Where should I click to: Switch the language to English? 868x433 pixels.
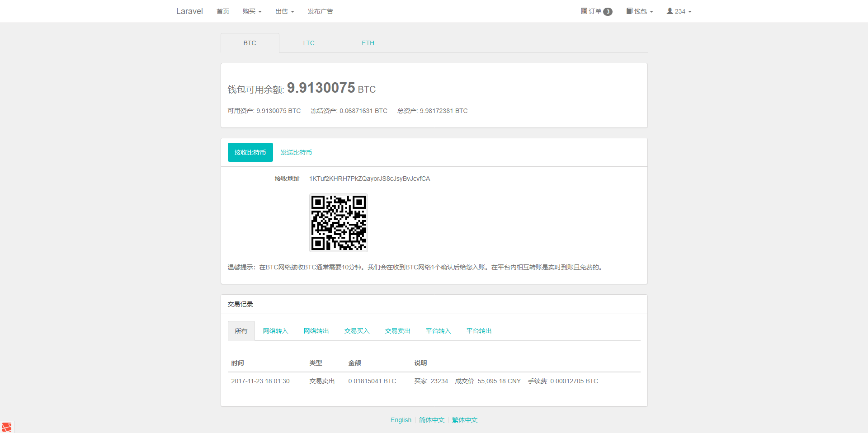(x=401, y=420)
